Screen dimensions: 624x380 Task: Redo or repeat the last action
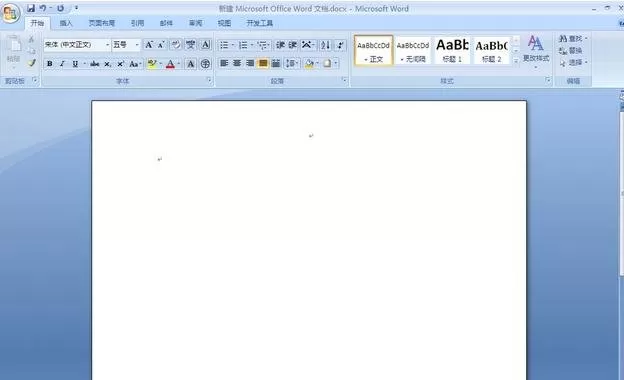click(60, 8)
